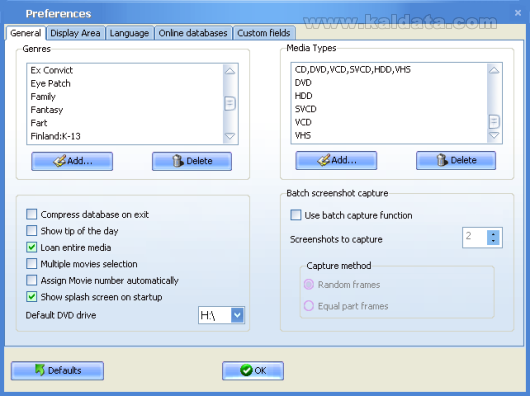The width and height of the screenshot is (530, 396).
Task: Click Delete button under Media Types
Action: point(456,160)
